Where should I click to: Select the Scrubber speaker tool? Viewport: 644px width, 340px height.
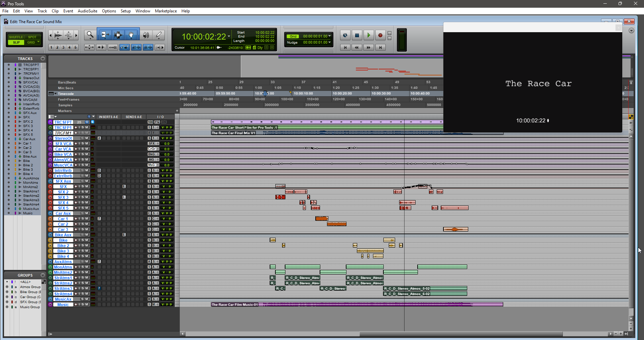(x=146, y=35)
